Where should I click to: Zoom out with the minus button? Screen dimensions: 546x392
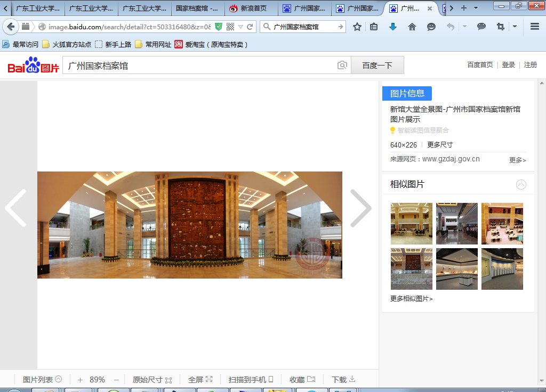pyautogui.click(x=116, y=380)
